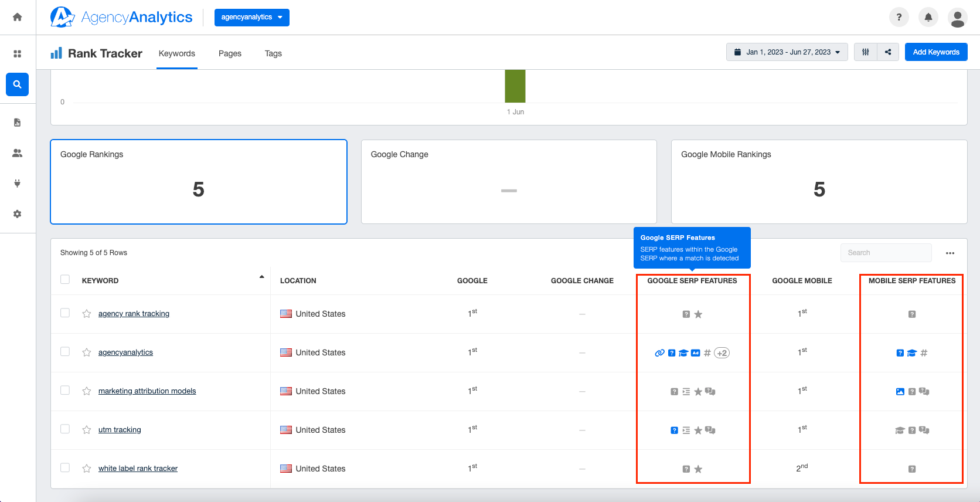Sort by the Location column header

pyautogui.click(x=298, y=281)
